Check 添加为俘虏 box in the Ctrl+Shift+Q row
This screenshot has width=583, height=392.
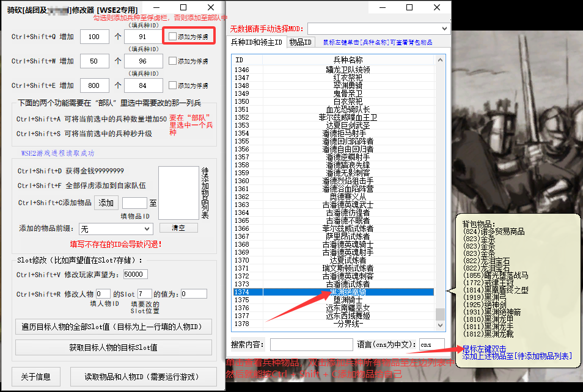coord(174,37)
